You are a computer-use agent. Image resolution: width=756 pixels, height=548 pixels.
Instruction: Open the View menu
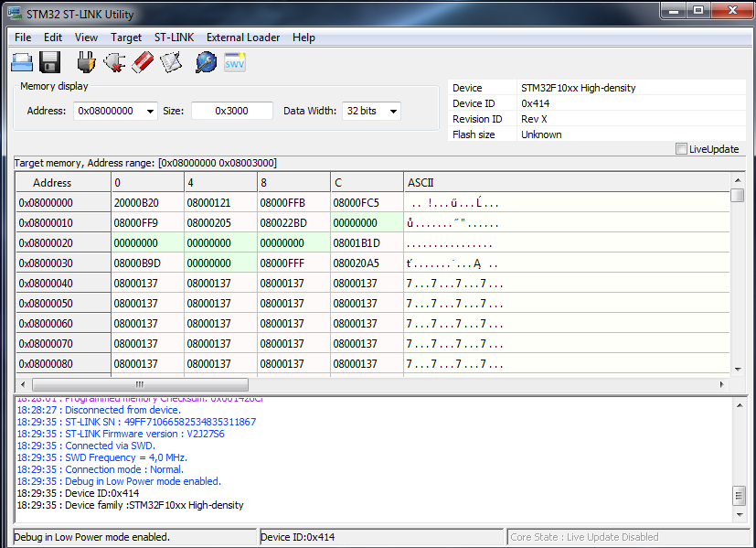pos(86,38)
